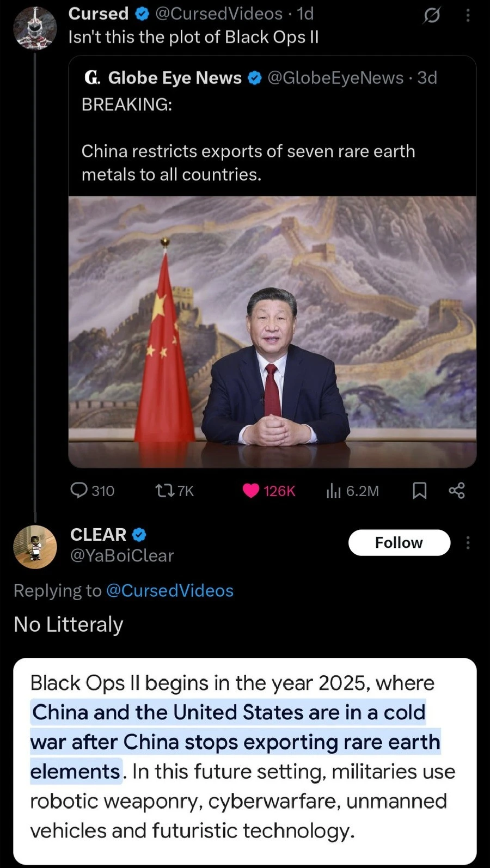Tap the share icon on Cursed post
This screenshot has width=490, height=868.
click(x=457, y=491)
